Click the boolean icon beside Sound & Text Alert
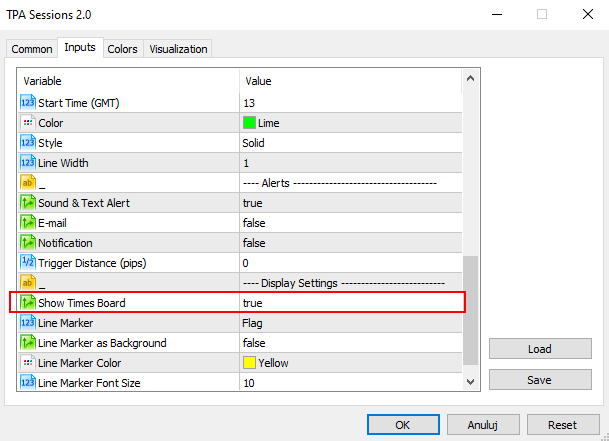The width and height of the screenshot is (609, 441). [x=28, y=203]
